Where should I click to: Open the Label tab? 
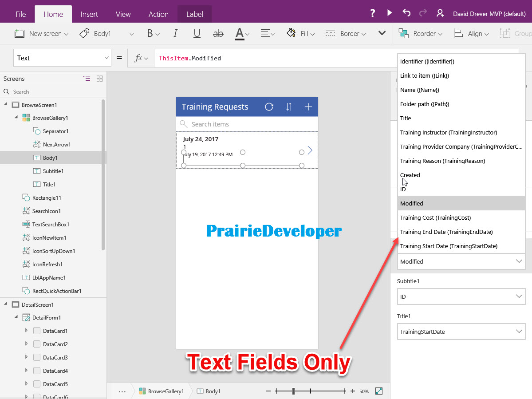tap(195, 14)
